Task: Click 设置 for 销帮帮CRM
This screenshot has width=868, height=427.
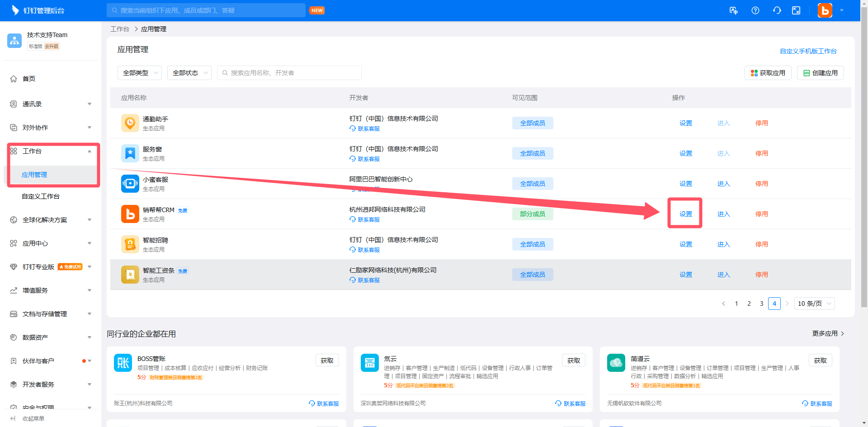Action: click(x=685, y=214)
